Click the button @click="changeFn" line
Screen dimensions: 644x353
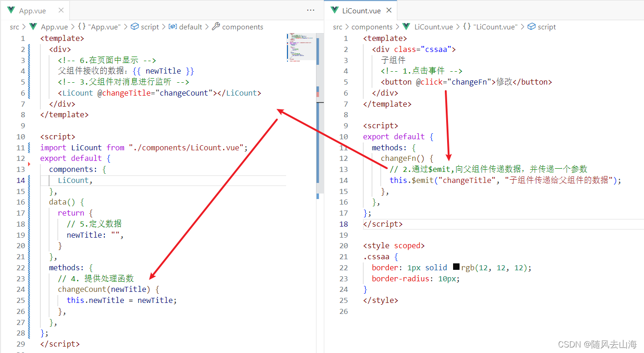coord(466,82)
